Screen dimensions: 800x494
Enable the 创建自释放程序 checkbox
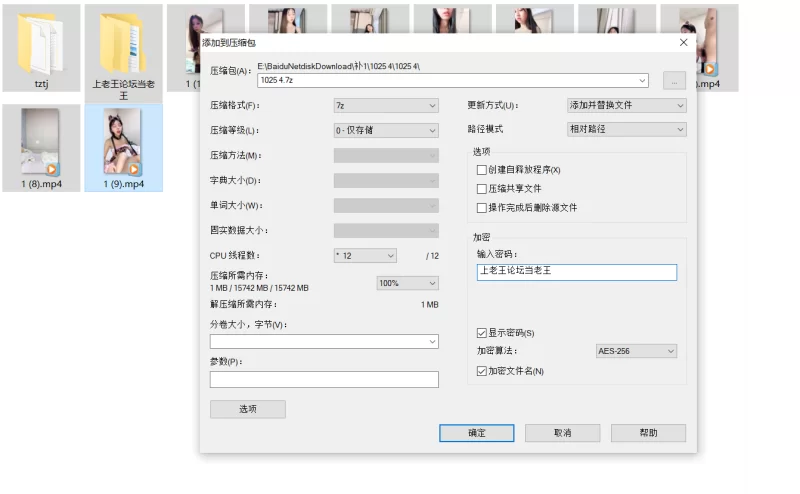click(x=481, y=170)
